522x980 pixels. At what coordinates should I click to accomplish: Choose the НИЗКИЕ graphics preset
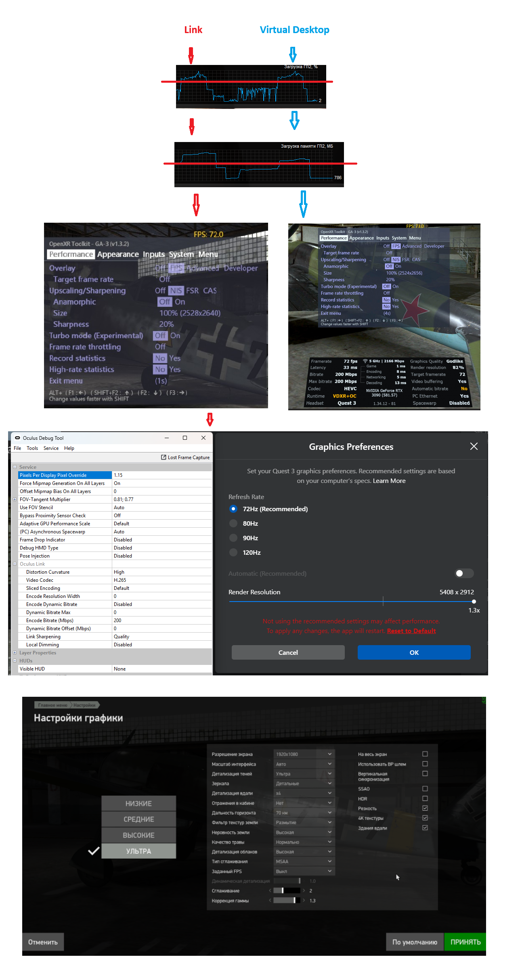click(x=138, y=803)
